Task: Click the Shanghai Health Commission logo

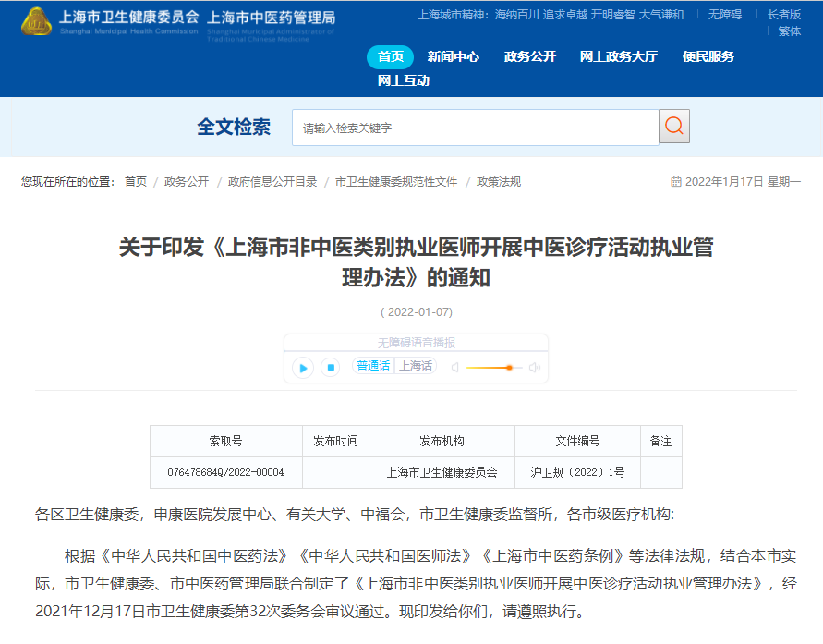Action: 37,20
